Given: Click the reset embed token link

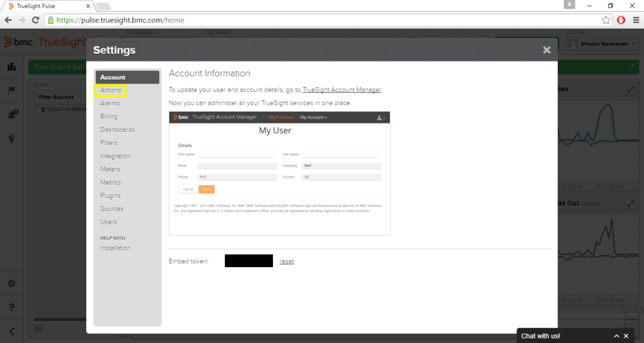Looking at the screenshot, I should point(287,261).
